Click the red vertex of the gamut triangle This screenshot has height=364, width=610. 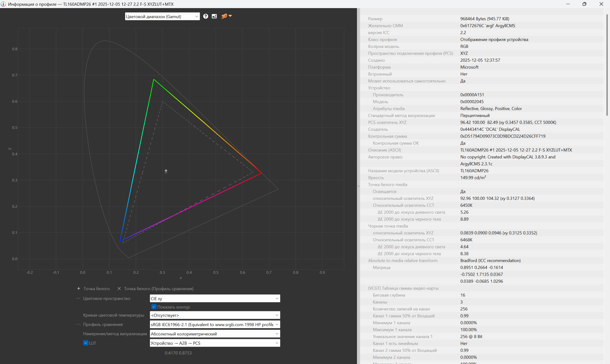pos(261,173)
